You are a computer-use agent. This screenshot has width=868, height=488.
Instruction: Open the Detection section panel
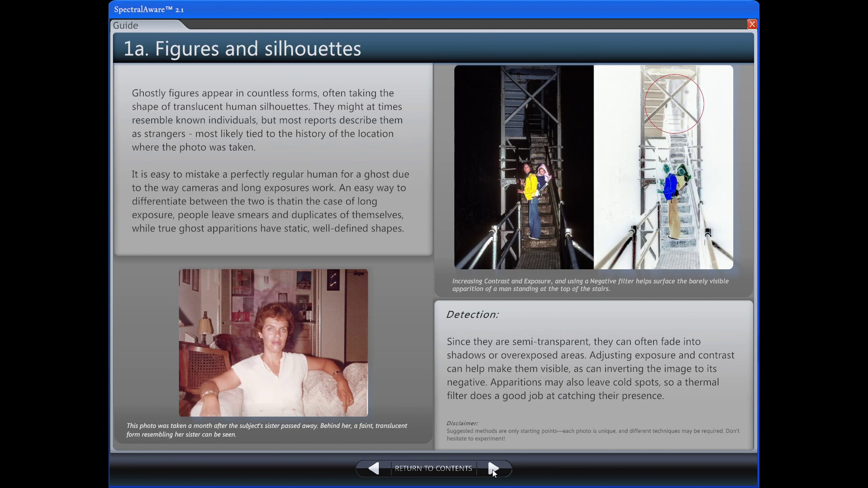(x=472, y=314)
